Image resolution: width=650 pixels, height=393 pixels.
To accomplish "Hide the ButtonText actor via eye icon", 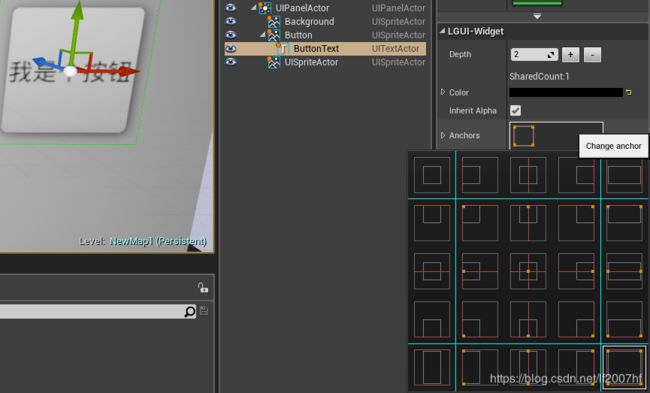I will pos(230,49).
